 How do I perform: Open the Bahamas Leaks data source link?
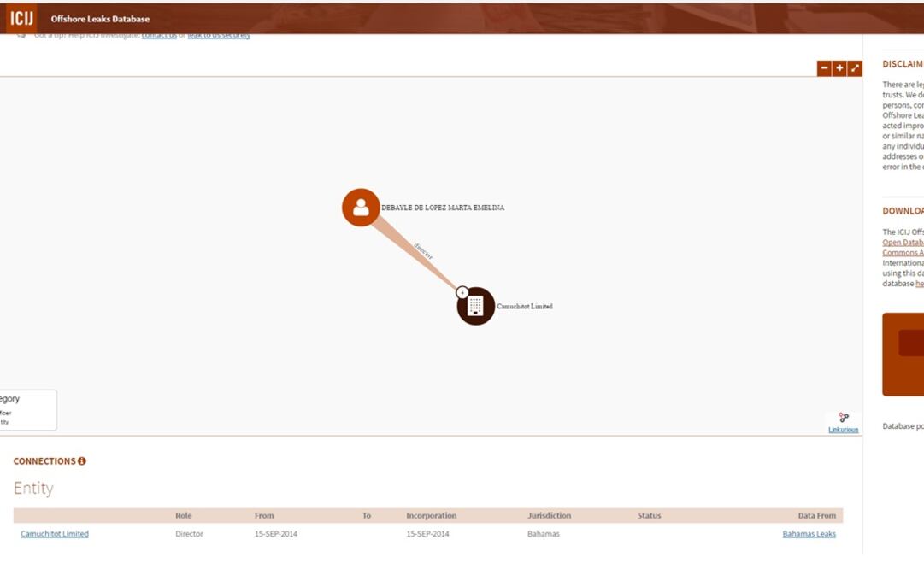[x=809, y=534]
